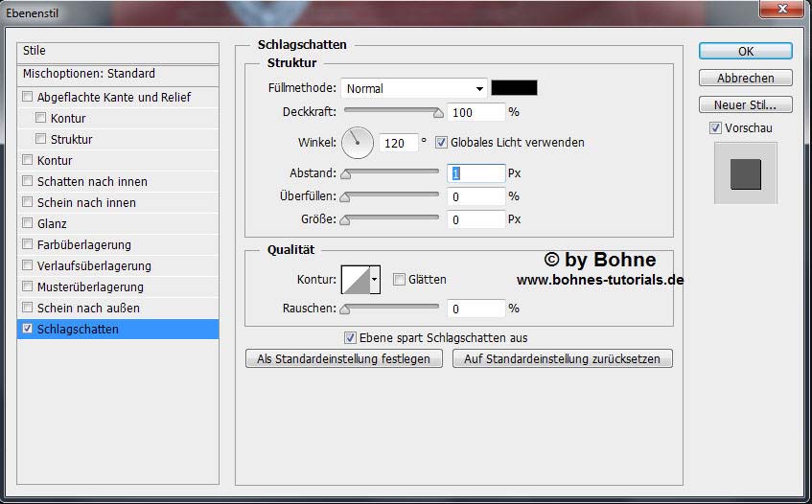This screenshot has height=504, width=812.
Task: Click Als Standardeinstellung festlegen button
Action: coord(344,358)
